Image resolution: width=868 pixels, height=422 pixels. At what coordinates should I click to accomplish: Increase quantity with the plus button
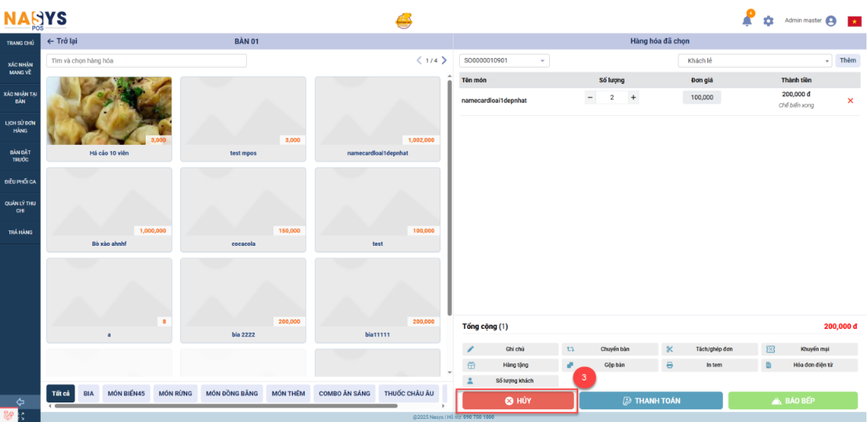pos(633,98)
